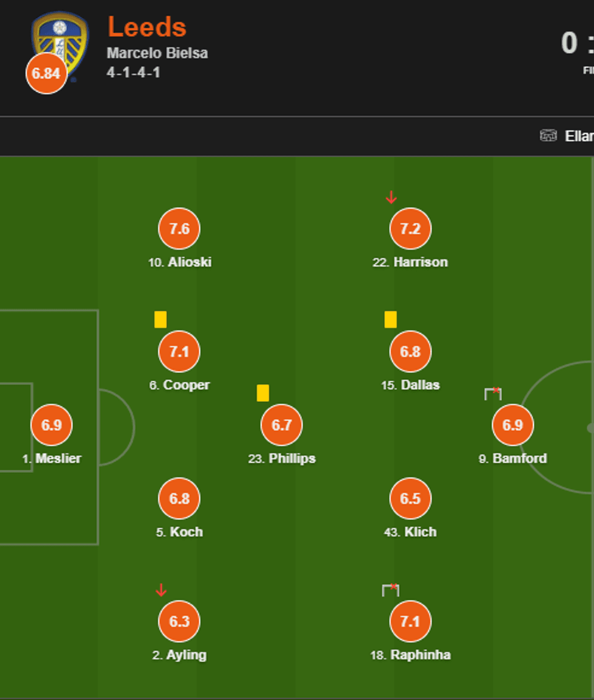Click manager name Marcelo Bielsa

(158, 53)
